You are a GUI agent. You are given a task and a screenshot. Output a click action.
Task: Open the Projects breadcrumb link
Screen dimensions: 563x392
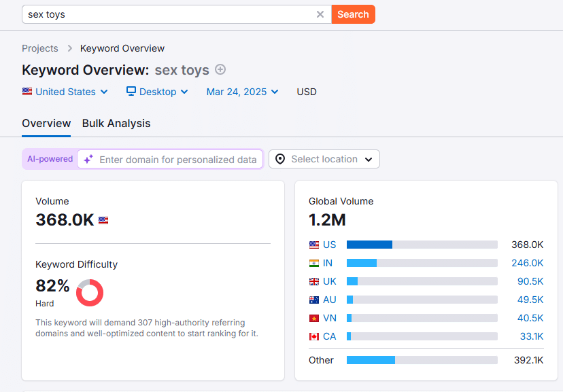[x=40, y=48]
